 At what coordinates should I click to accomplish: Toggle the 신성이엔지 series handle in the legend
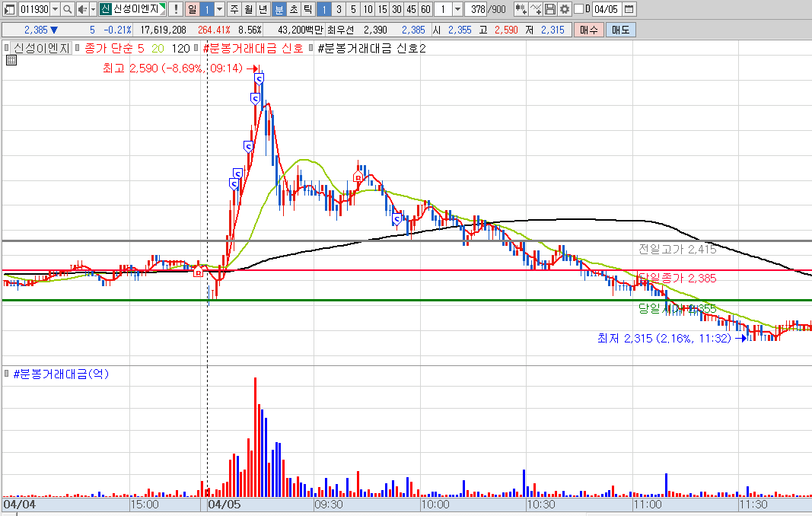[7, 48]
